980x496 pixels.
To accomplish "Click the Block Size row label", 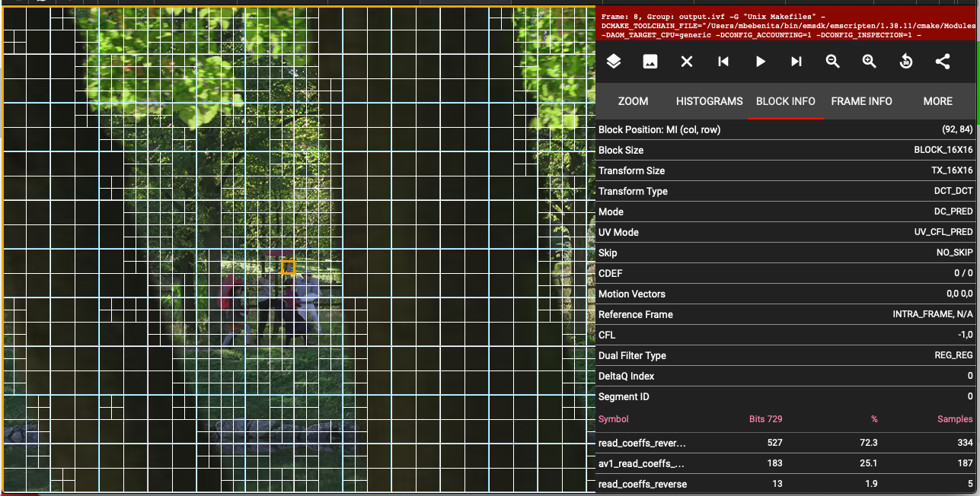I will (621, 151).
